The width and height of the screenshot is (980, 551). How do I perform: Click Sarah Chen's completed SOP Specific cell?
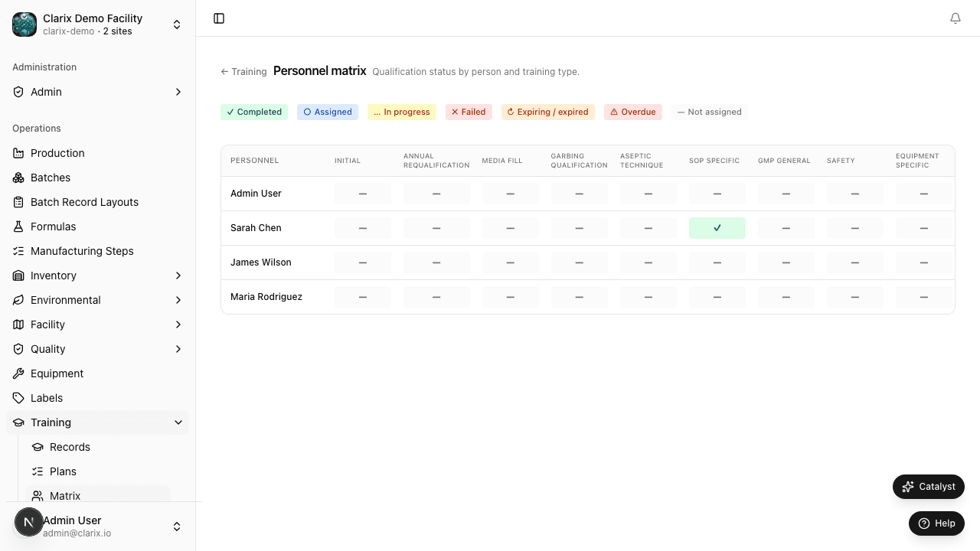tap(717, 228)
